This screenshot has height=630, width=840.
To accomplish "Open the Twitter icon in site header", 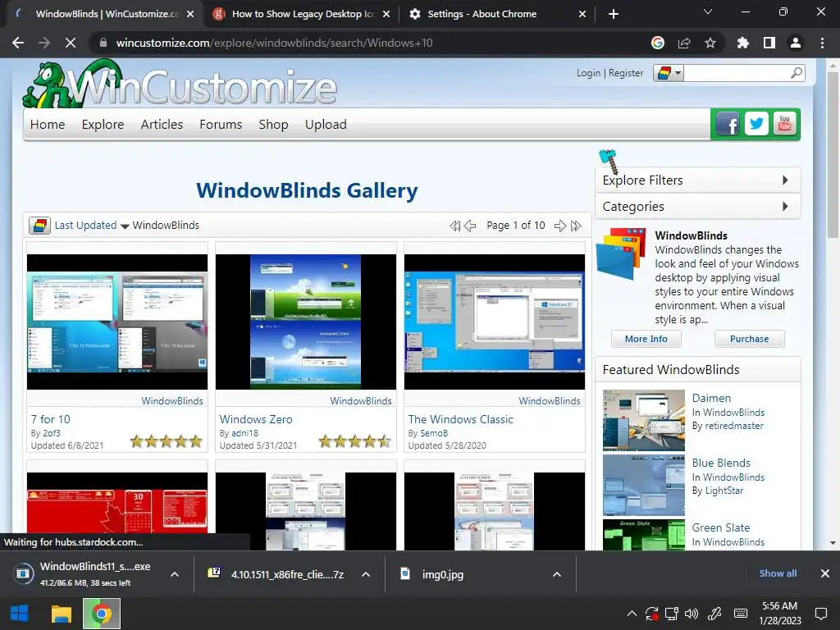I will tap(756, 125).
